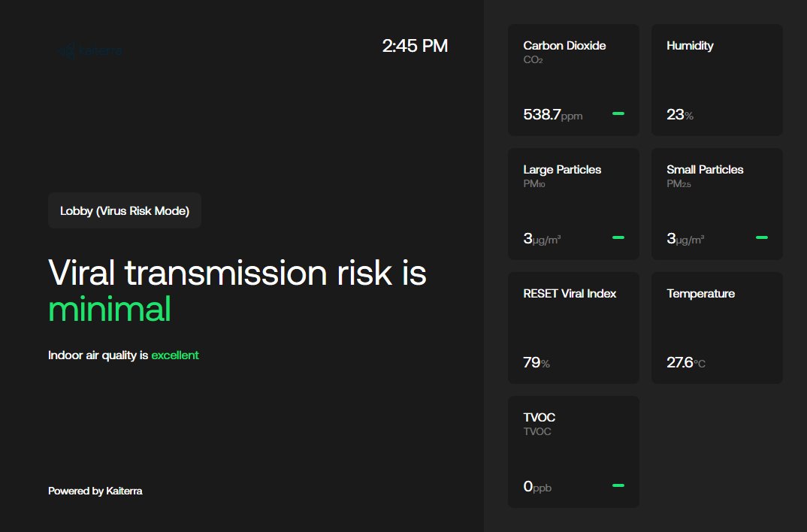
Task: Open the RESET Viral Index card
Action: [x=573, y=328]
